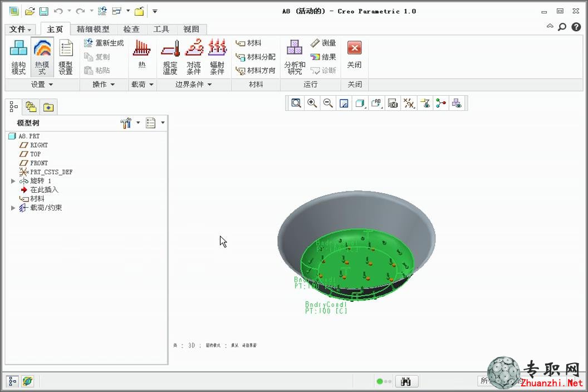Select the favorites tab icon
This screenshot has height=392, width=588.
[48, 107]
